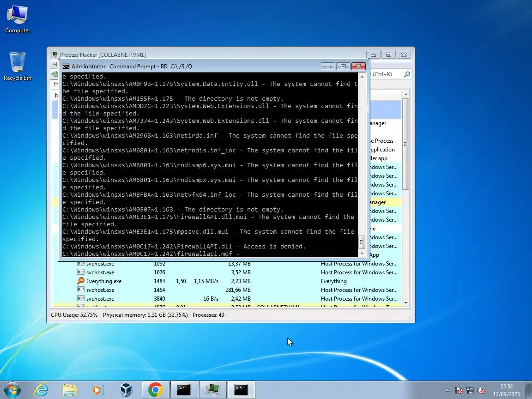Select the active Command Prompt taskbar button
Screen dimensions: 532x399
pyautogui.click(x=241, y=389)
